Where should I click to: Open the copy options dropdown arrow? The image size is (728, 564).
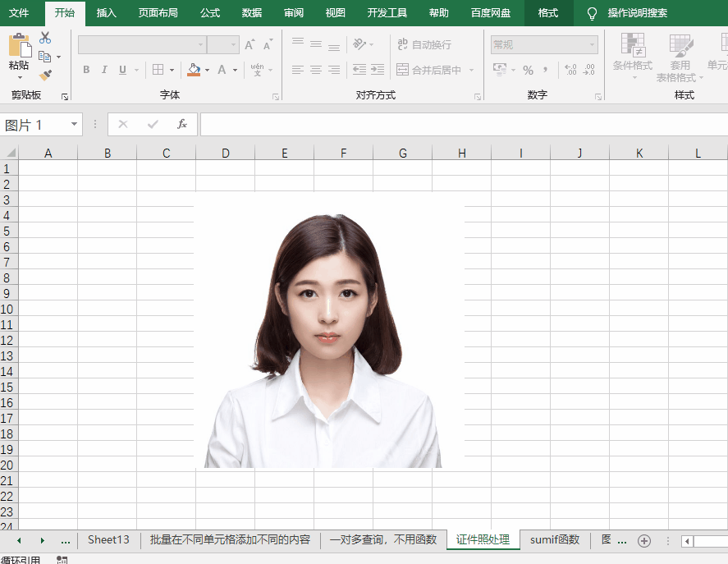point(58,57)
